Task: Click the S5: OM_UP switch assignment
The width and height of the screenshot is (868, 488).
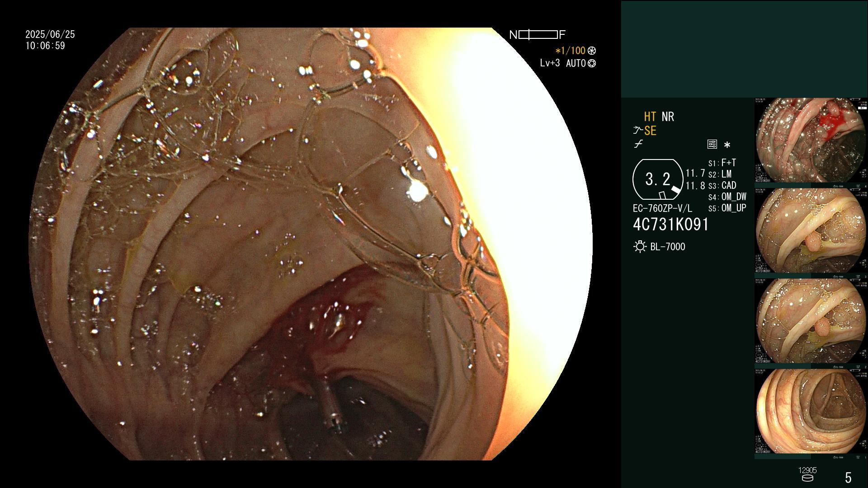Action: click(727, 208)
